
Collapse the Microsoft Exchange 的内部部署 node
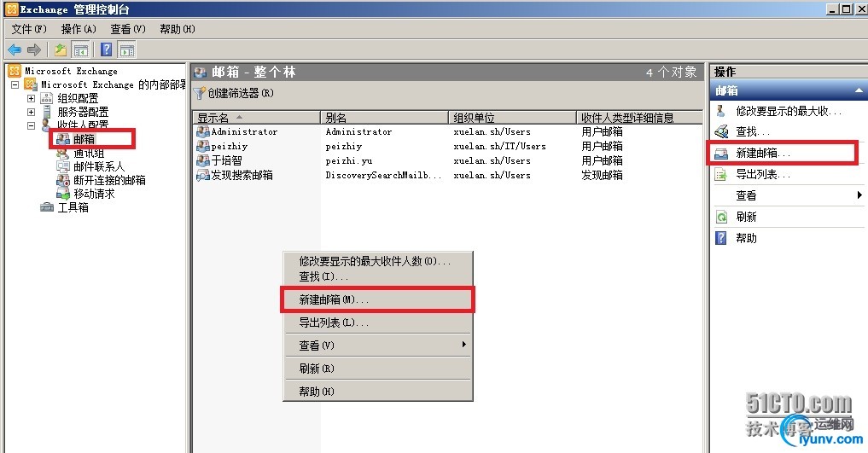point(15,84)
